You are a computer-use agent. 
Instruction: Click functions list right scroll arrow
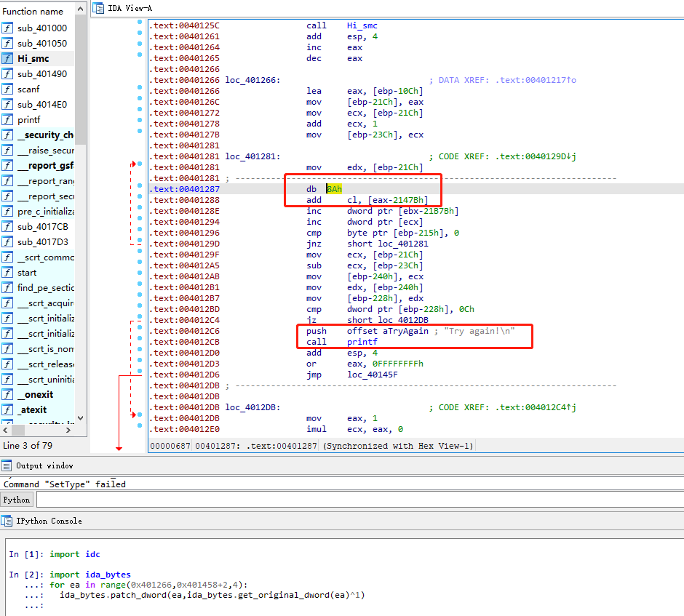pos(68,431)
